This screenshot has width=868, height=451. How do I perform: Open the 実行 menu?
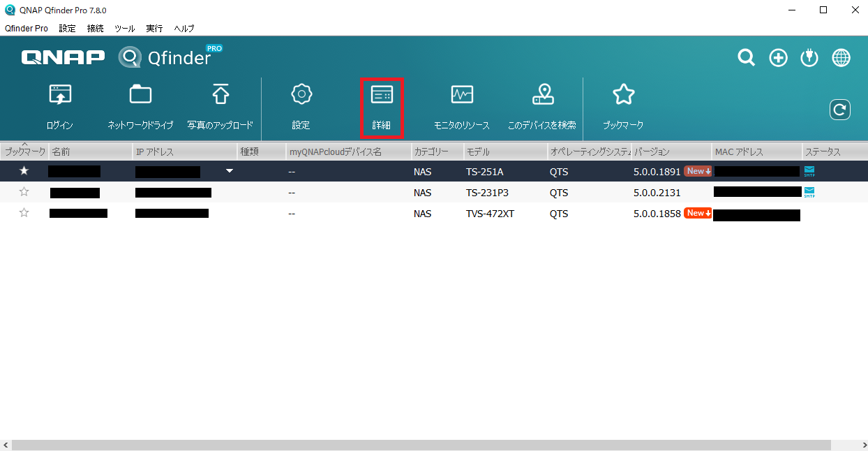(154, 29)
